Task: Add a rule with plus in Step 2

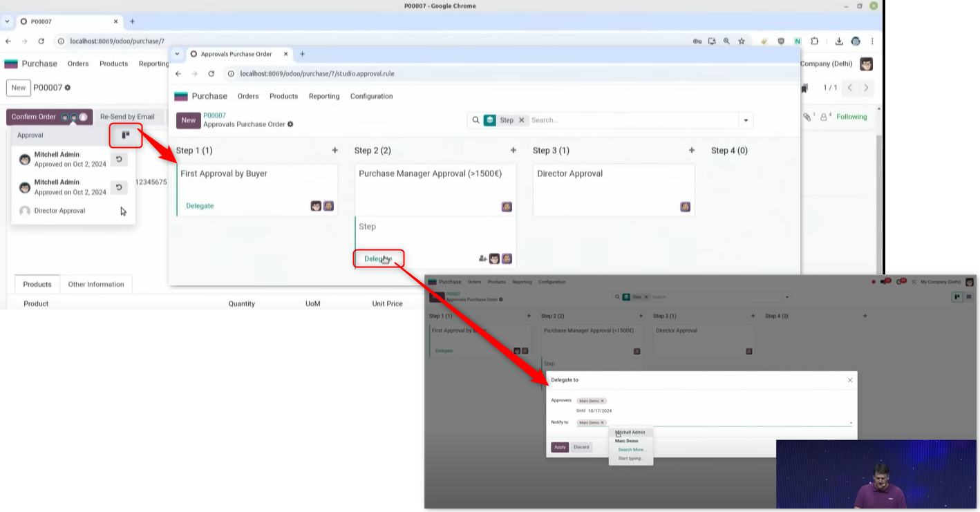Action: 513,150
